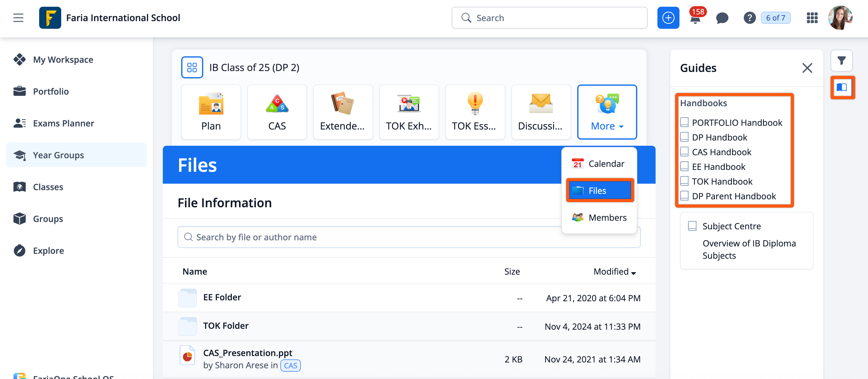Open the CAS Handbook guide
Screen dimensions: 868x379
pos(721,152)
